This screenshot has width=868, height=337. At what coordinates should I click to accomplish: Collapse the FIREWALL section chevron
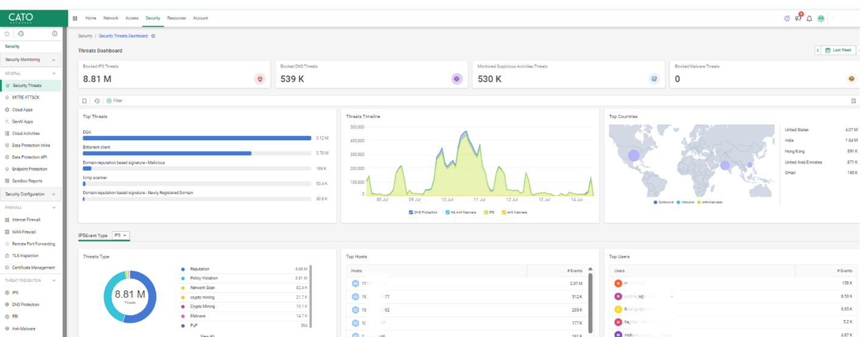55,208
